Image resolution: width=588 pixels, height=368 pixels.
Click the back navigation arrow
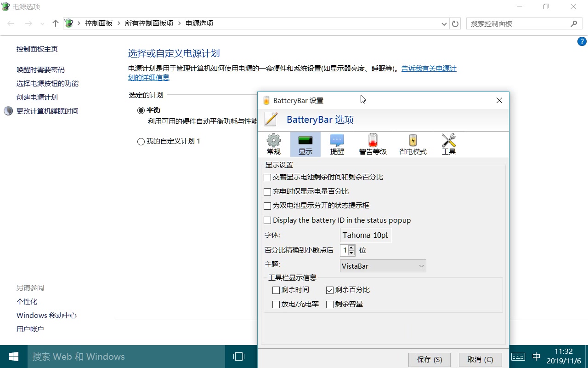[x=11, y=23]
